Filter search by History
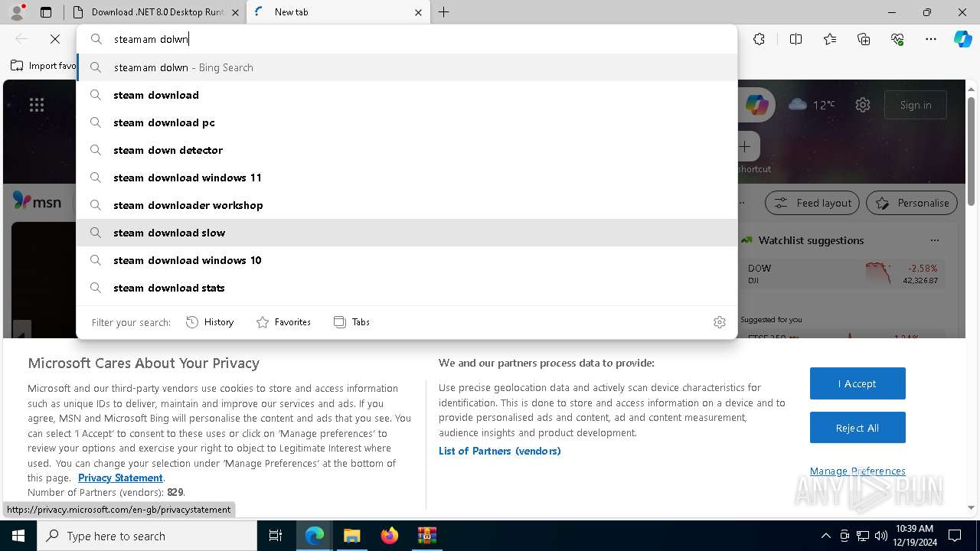 coord(210,322)
